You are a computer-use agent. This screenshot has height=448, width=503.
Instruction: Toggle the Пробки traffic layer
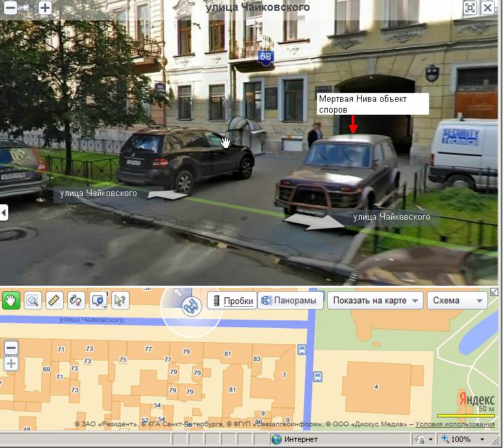pyautogui.click(x=233, y=301)
